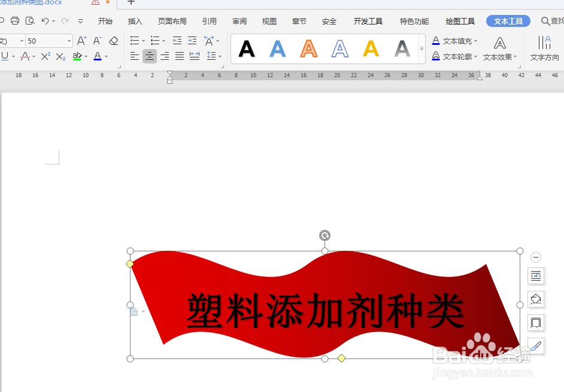The image size is (564, 392).
Task: Insert a numbered list
Action: pos(155,40)
